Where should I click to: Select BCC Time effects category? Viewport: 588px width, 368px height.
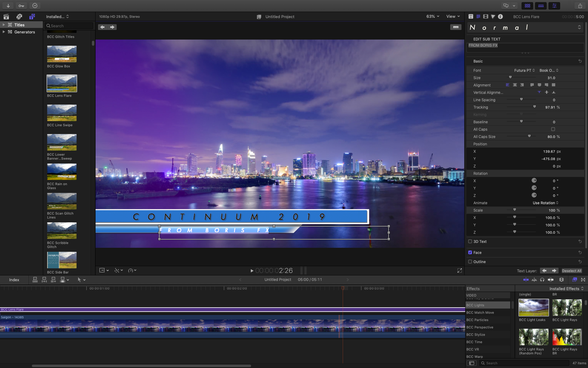(x=474, y=342)
